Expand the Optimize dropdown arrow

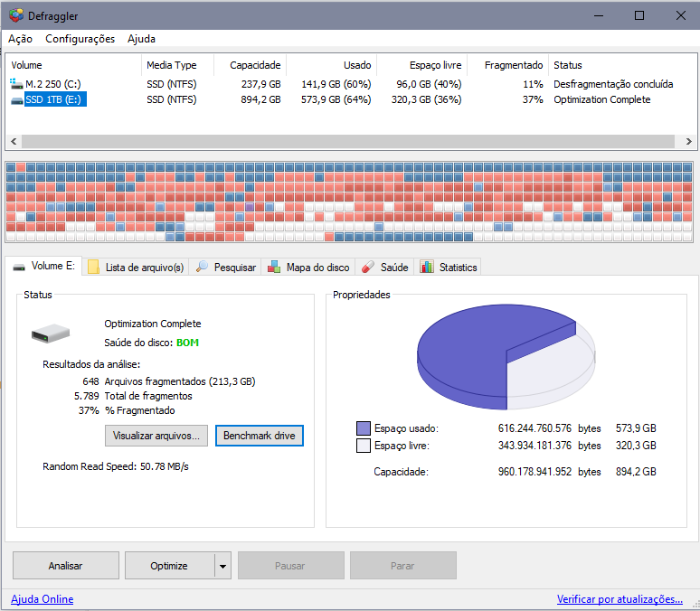tap(222, 566)
